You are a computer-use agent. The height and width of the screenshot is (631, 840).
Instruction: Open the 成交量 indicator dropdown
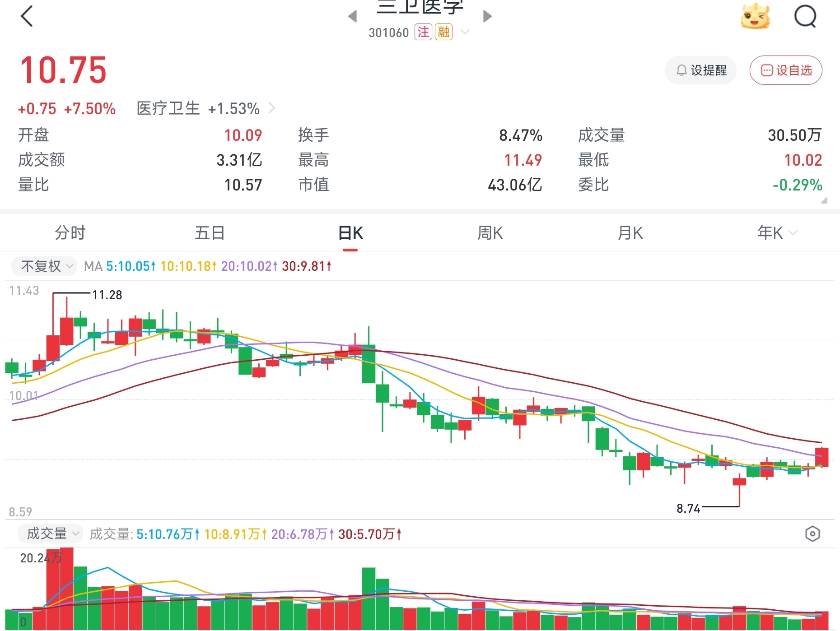[51, 534]
